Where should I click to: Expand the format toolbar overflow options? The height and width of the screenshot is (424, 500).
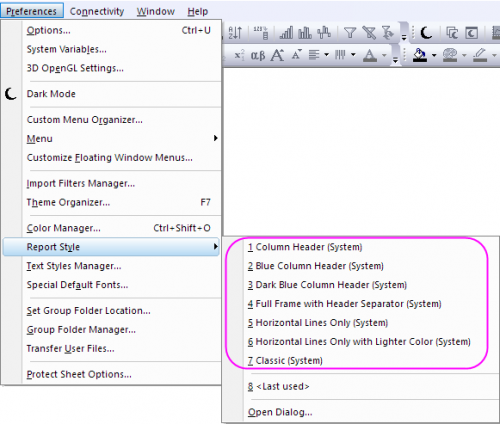click(x=395, y=59)
